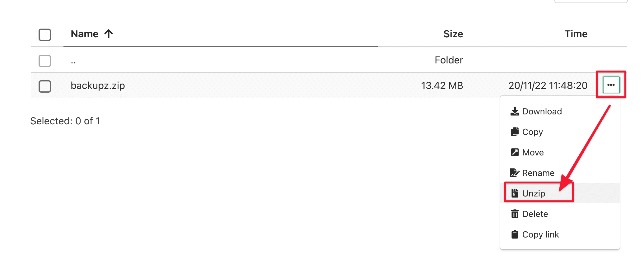Click the Copy files icon
Viewport: 644px width, 258px height.
pos(515,132)
